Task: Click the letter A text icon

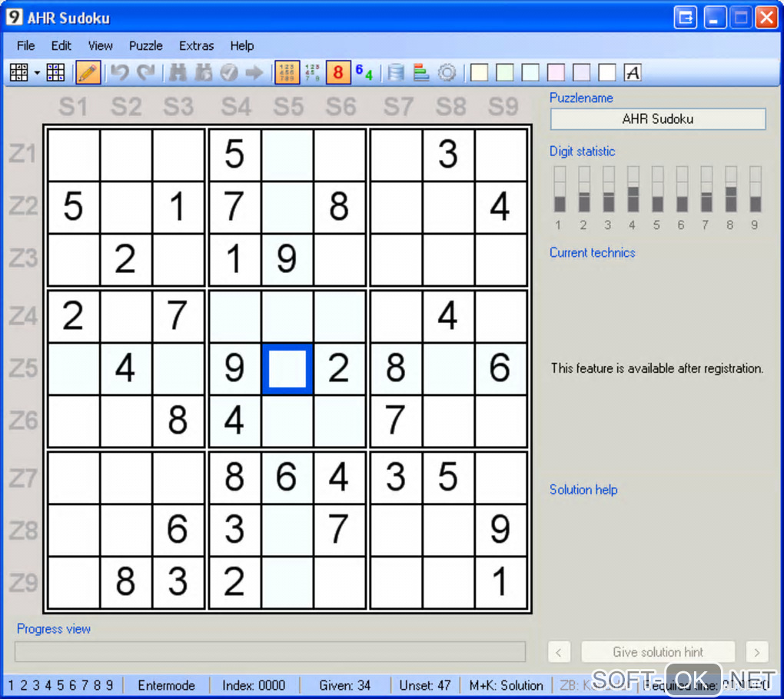Action: click(633, 72)
